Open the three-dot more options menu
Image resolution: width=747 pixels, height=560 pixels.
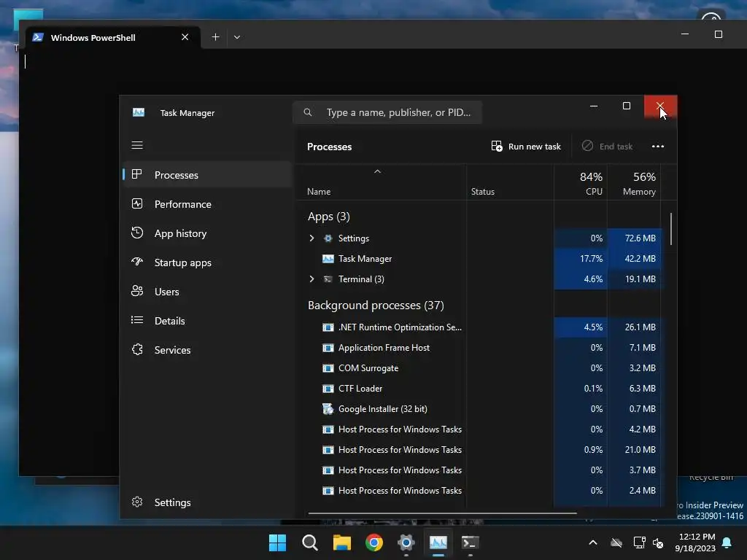click(658, 146)
